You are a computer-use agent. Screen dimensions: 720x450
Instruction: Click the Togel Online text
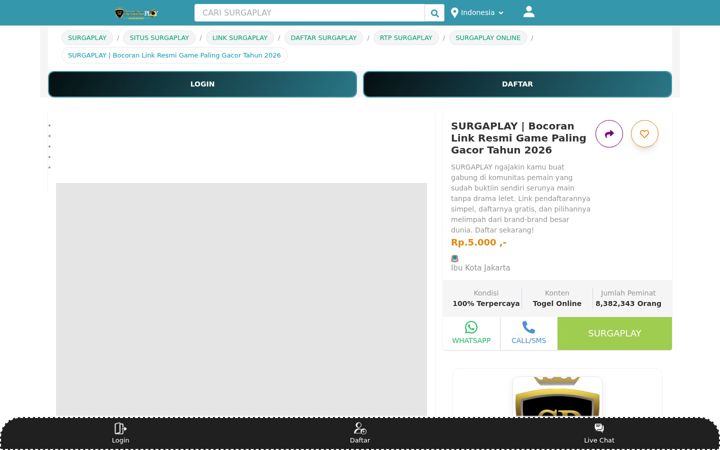pyautogui.click(x=557, y=304)
